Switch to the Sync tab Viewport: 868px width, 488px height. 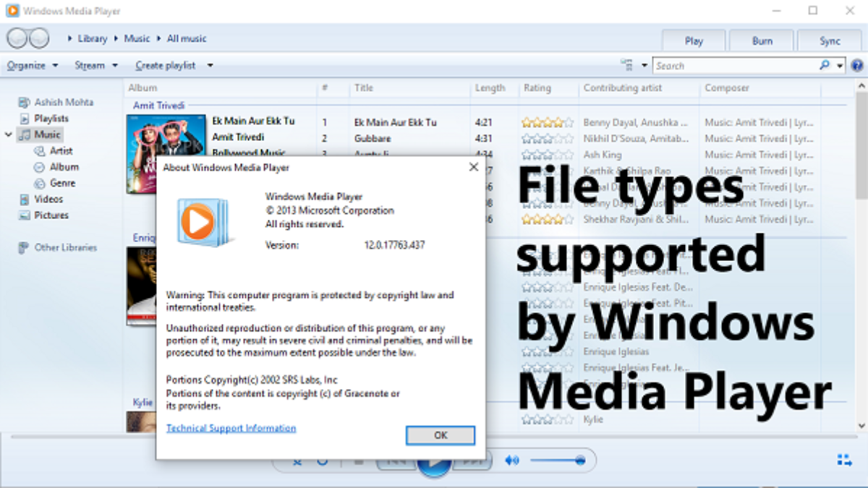tap(830, 40)
